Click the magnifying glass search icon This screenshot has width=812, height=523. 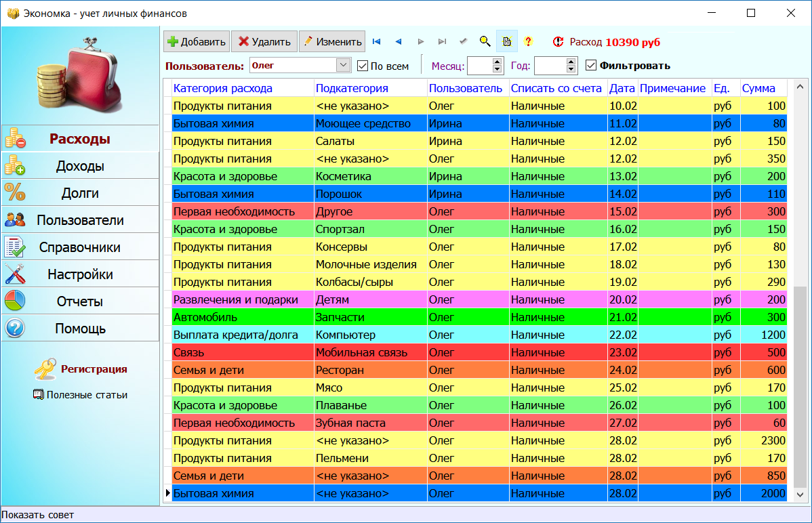(x=485, y=42)
